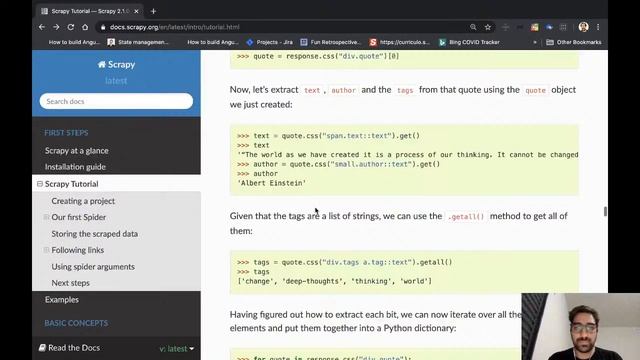Click the BASIC CONCEPTS heading
This screenshot has height=360, width=640.
tap(76, 323)
